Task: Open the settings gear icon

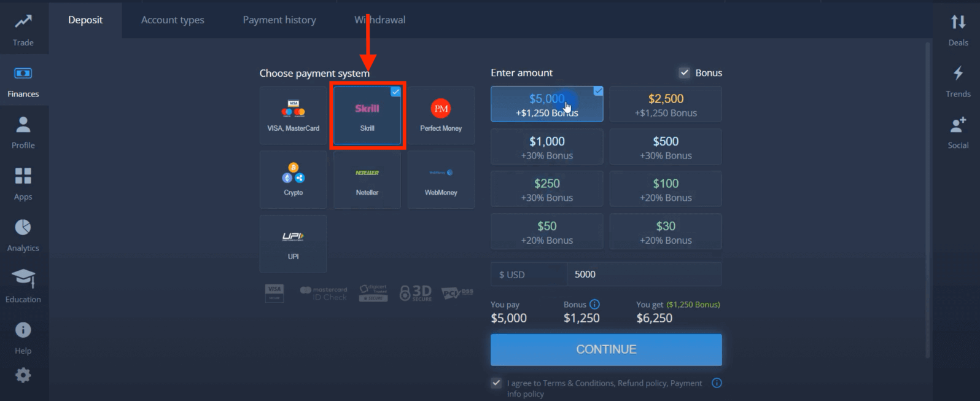Action: coord(23,375)
